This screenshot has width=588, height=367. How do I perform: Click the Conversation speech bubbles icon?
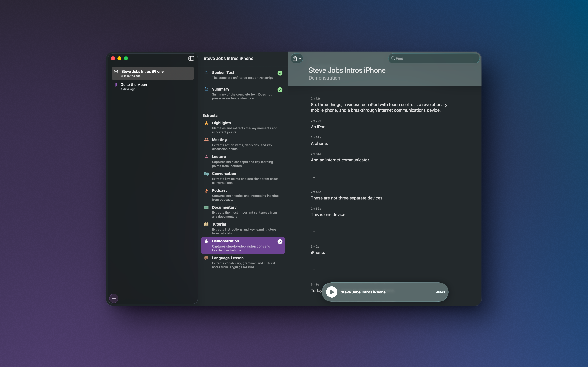click(206, 174)
